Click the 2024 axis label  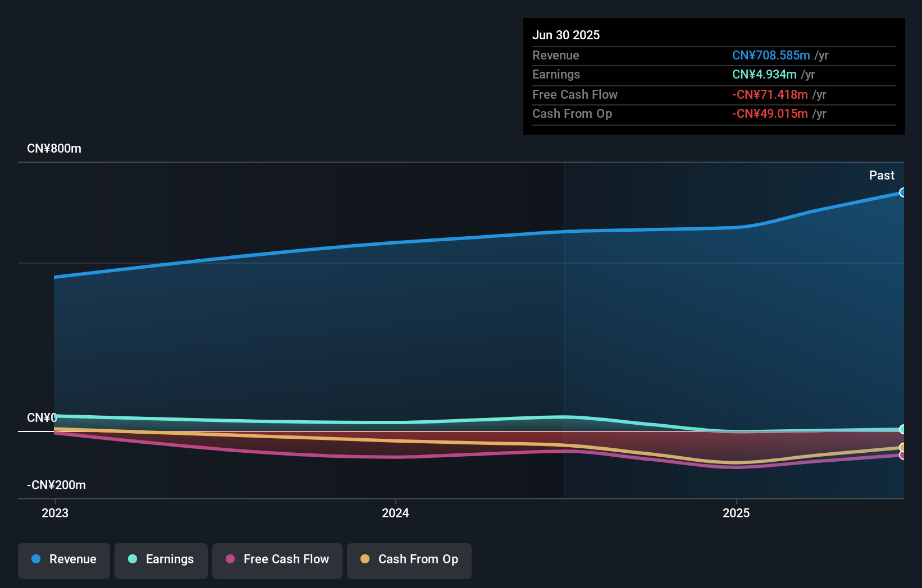click(x=395, y=513)
